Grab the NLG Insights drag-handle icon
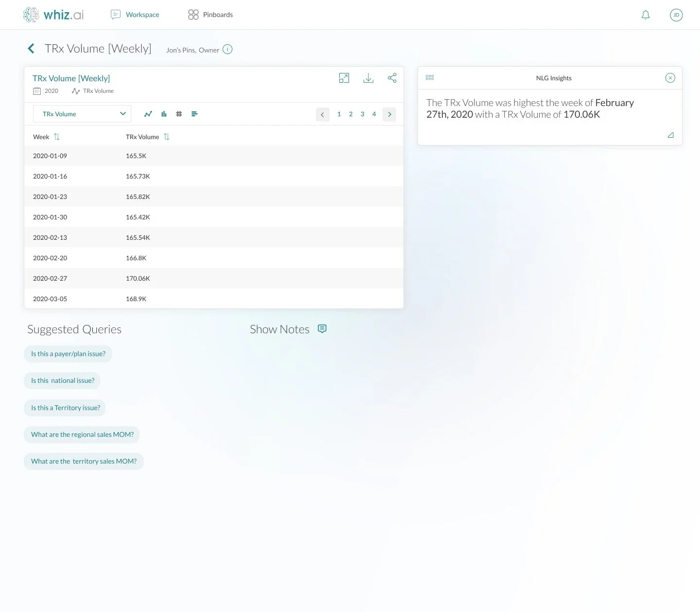700x612 pixels. point(430,77)
